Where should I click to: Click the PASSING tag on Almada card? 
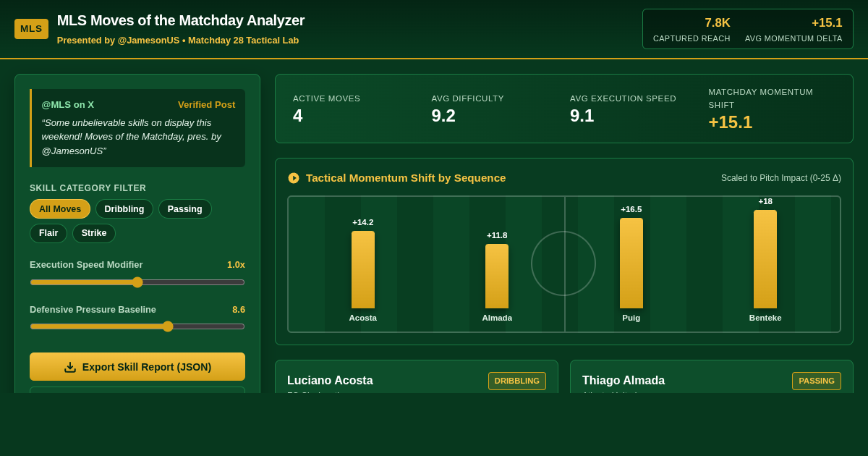click(x=817, y=381)
